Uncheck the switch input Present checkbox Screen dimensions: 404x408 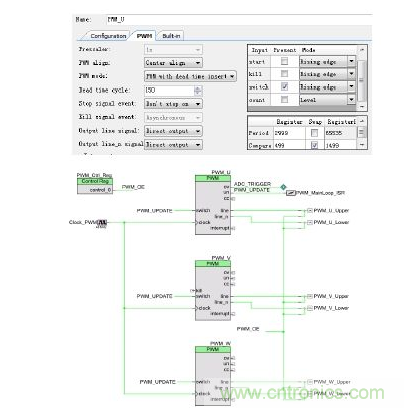[x=284, y=87]
